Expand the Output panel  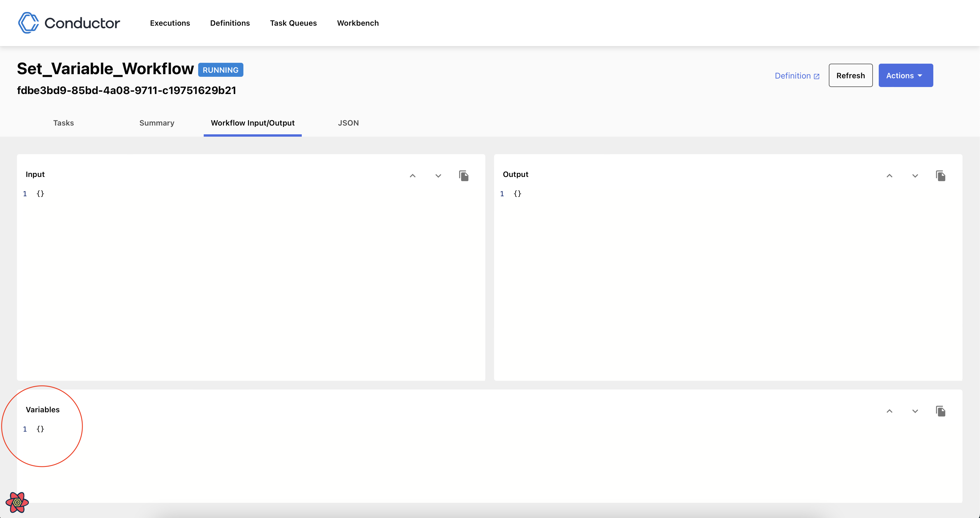point(915,176)
